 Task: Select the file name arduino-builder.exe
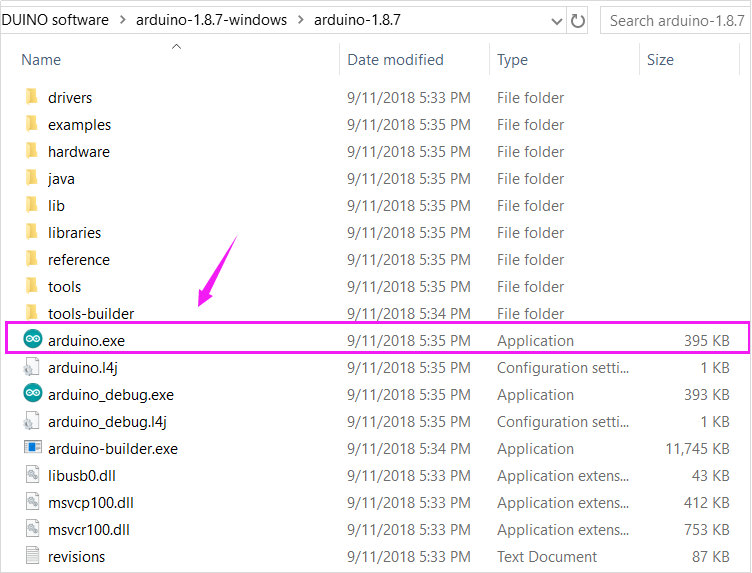(x=113, y=449)
